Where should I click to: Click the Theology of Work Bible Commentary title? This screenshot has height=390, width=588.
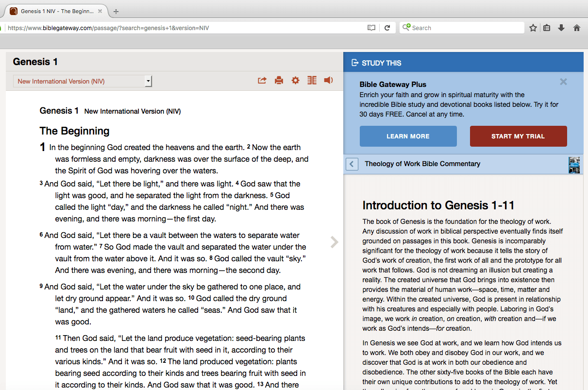coord(422,164)
